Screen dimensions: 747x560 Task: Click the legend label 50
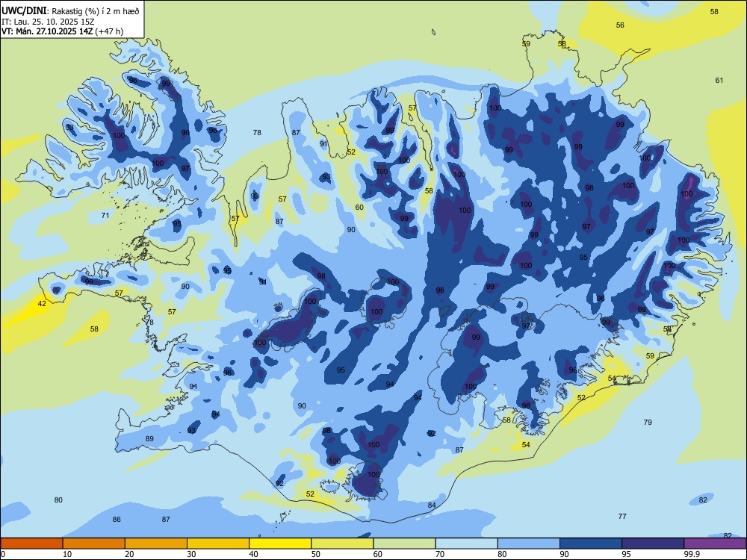click(315, 554)
